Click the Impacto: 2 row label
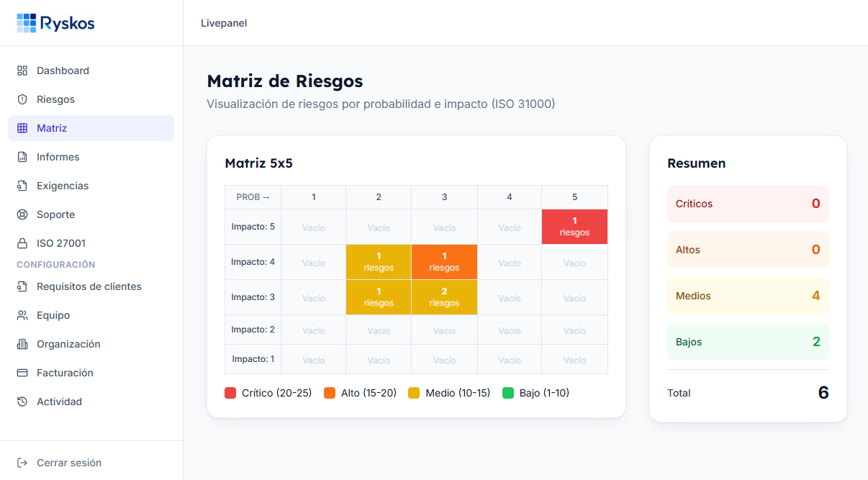This screenshot has width=868, height=480. click(x=253, y=330)
